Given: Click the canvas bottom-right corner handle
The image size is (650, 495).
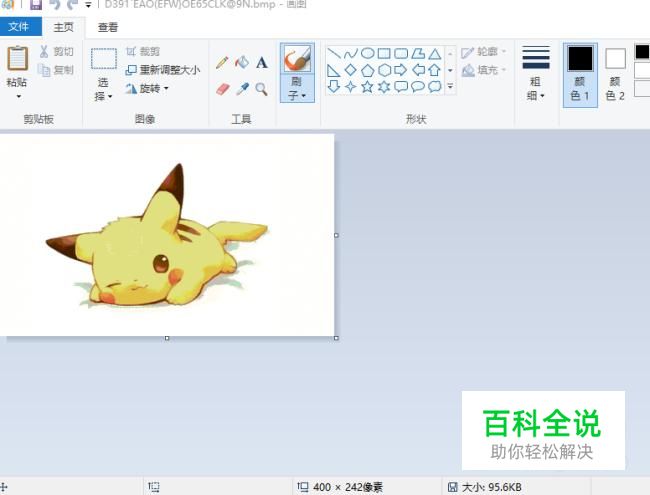Looking at the screenshot, I should (x=336, y=338).
